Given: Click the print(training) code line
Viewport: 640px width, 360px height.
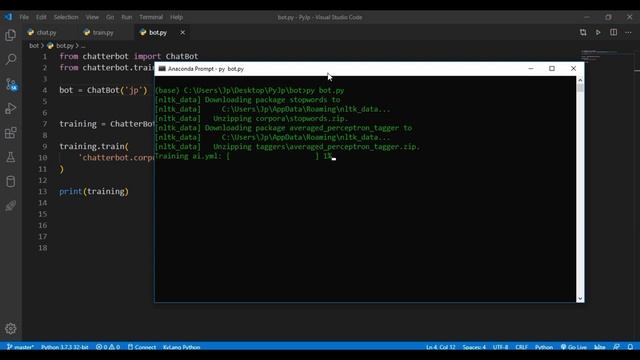Looking at the screenshot, I should [94, 191].
